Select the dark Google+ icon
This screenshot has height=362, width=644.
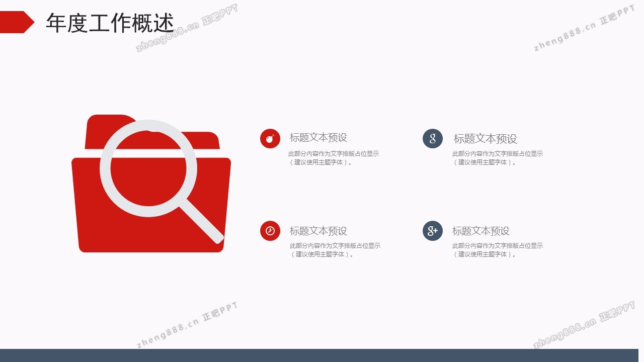coord(433,231)
